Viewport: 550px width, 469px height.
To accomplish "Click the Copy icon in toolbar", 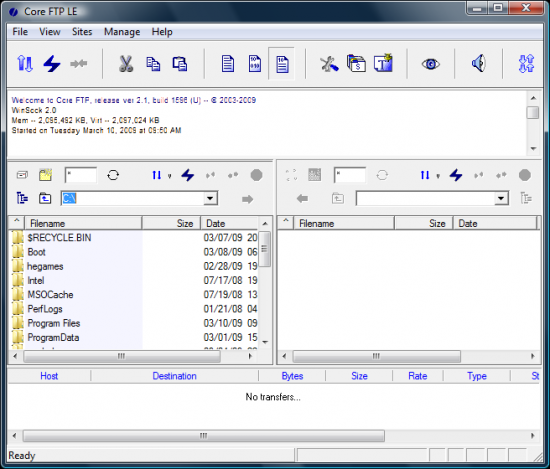I will (153, 64).
